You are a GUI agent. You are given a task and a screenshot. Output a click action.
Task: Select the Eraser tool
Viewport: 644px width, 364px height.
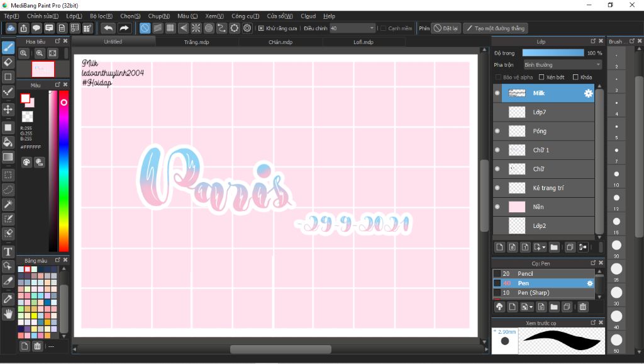pos(8,62)
